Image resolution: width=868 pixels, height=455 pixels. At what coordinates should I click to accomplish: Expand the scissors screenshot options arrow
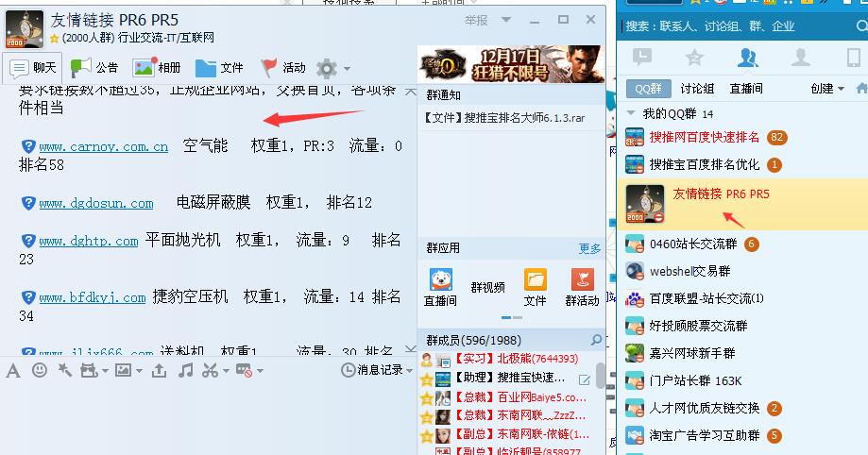coord(226,371)
